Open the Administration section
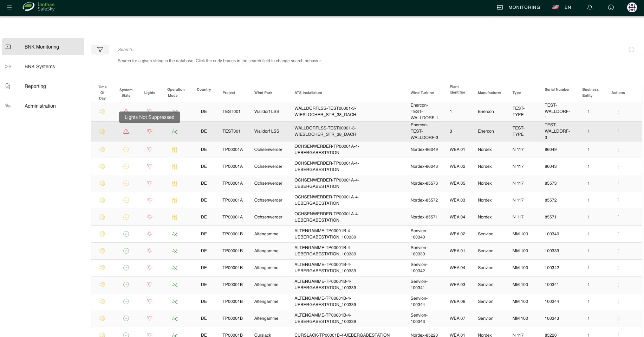This screenshot has height=337, width=644. click(40, 106)
